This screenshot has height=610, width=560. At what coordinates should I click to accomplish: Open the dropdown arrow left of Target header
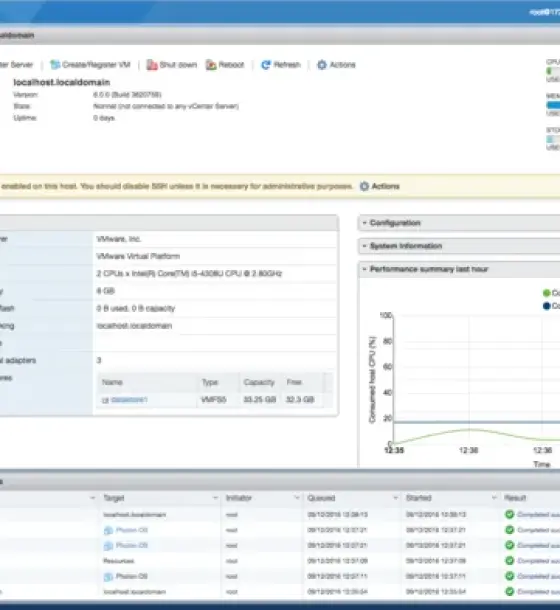[93, 498]
